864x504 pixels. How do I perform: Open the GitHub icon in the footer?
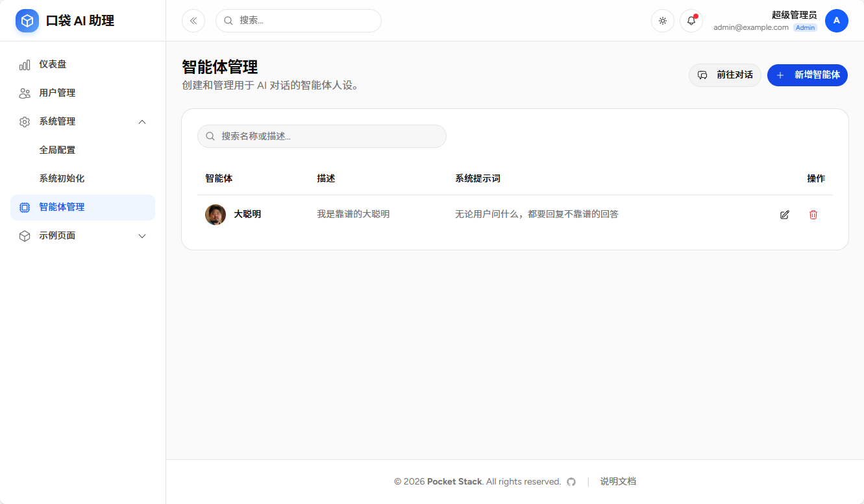tap(571, 481)
